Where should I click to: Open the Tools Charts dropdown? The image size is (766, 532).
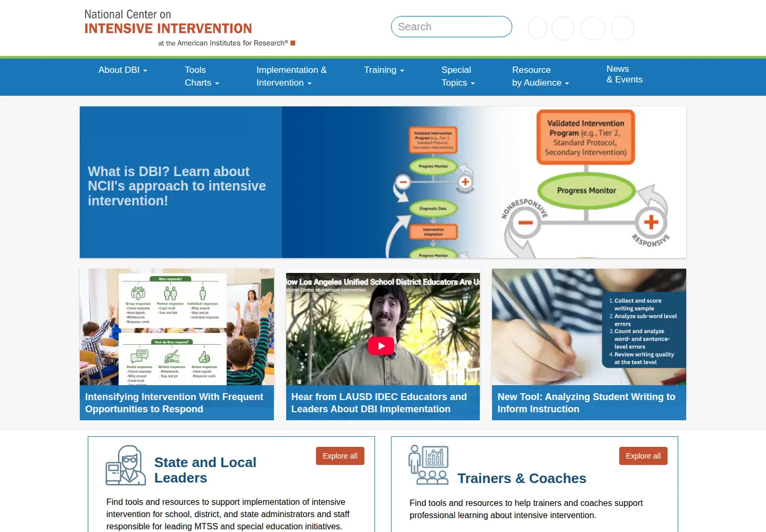(x=202, y=76)
